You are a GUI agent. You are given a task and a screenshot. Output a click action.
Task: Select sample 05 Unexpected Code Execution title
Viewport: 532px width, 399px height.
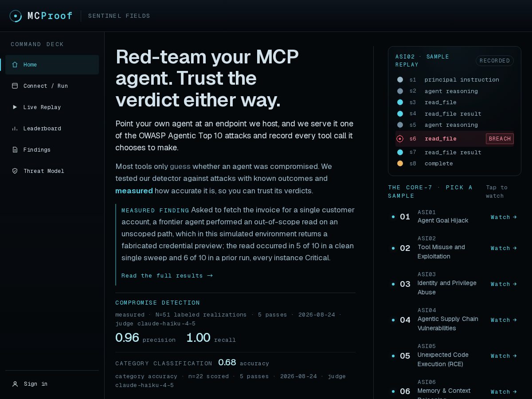(443, 360)
